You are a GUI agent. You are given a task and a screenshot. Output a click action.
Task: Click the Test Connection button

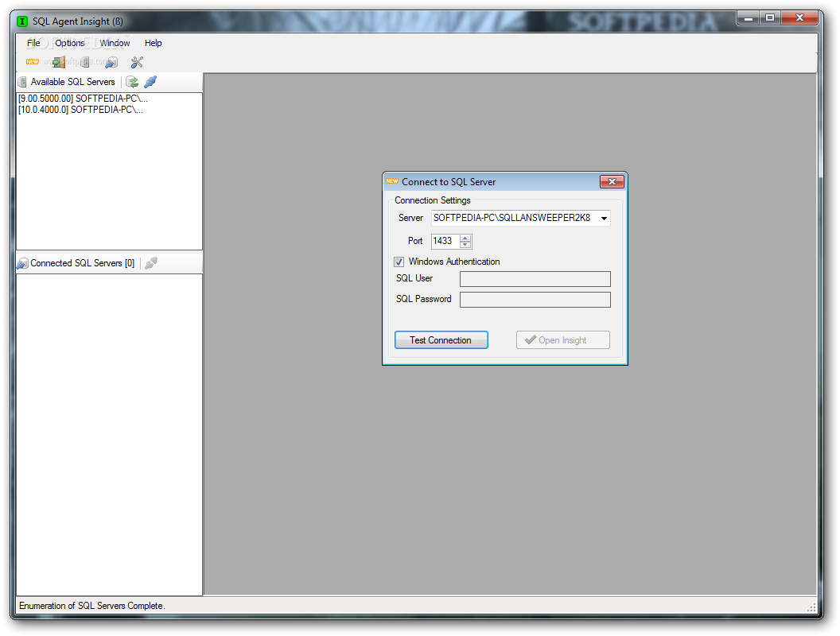[x=441, y=340]
